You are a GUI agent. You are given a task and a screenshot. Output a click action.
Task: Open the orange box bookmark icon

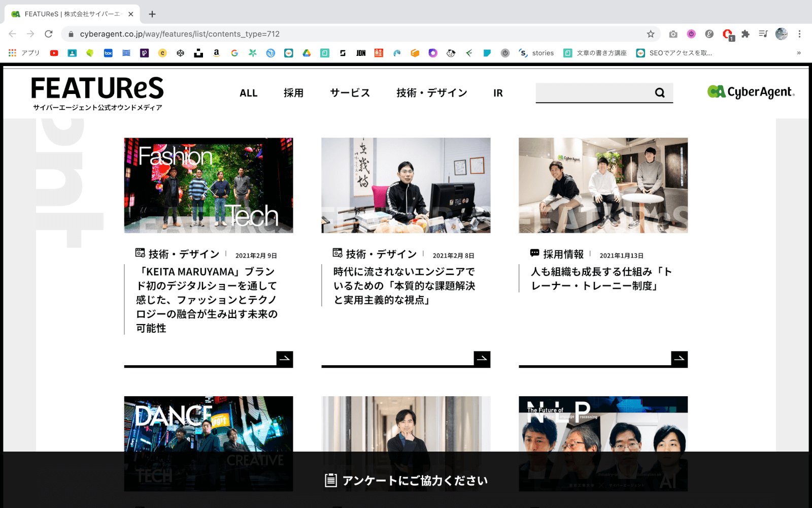click(x=415, y=53)
